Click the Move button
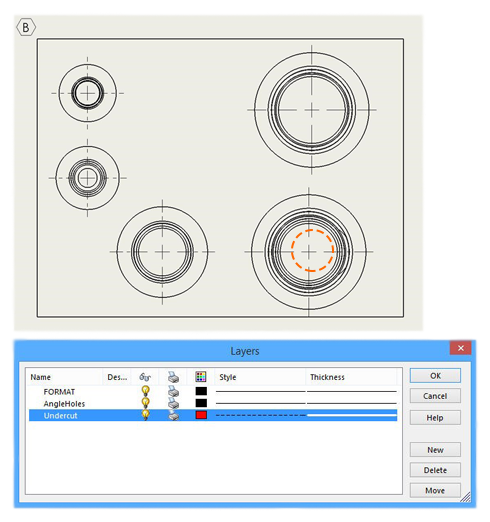Image resolution: width=490 pixels, height=522 pixels. [435, 490]
